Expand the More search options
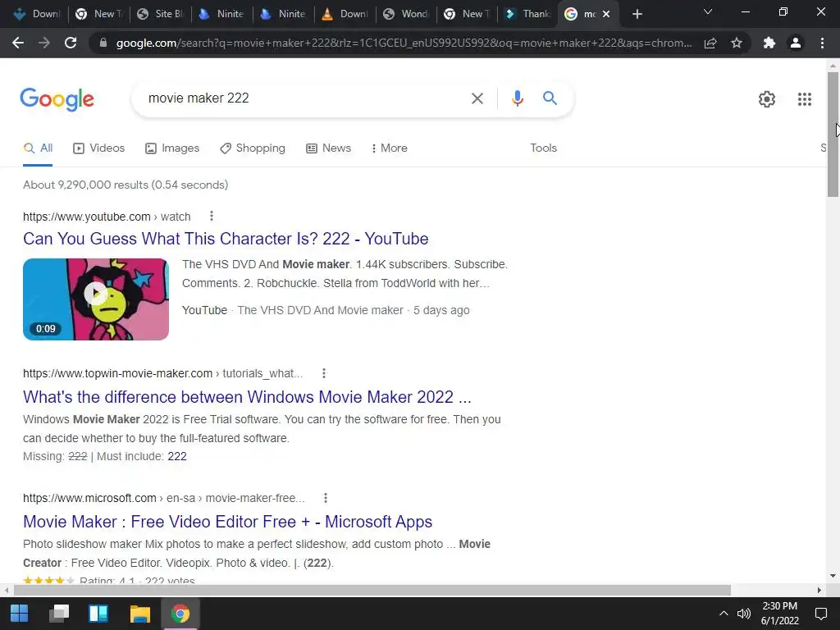Viewport: 840px width, 630px height. 390,148
